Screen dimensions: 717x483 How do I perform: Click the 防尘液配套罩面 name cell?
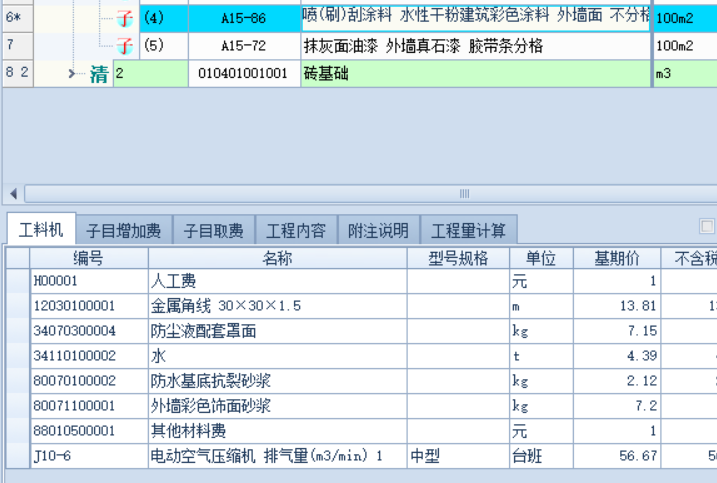coord(278,331)
